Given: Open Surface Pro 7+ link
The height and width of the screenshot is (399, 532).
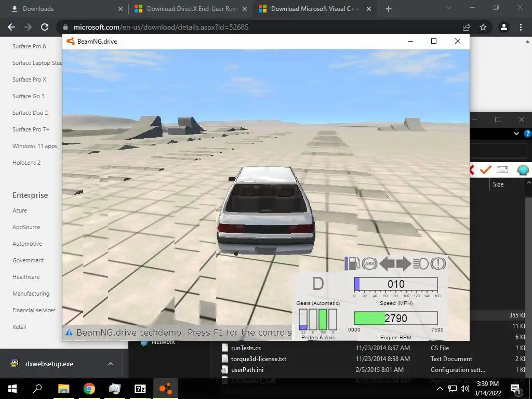Looking at the screenshot, I should (31, 129).
